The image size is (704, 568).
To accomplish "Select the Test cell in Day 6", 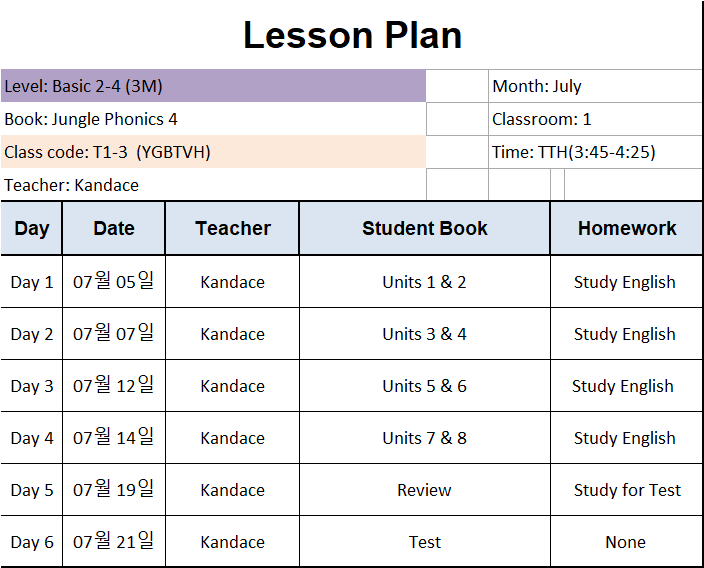I will 425,542.
